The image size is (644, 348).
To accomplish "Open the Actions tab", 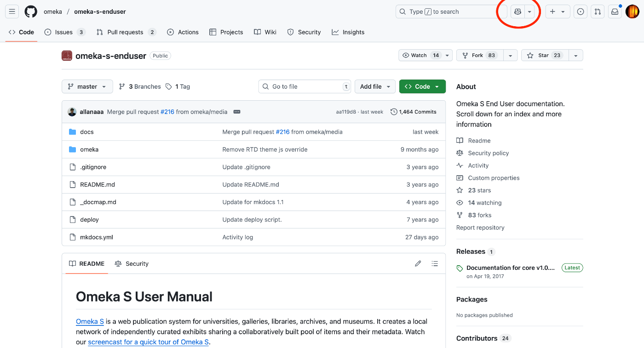I will coord(183,32).
